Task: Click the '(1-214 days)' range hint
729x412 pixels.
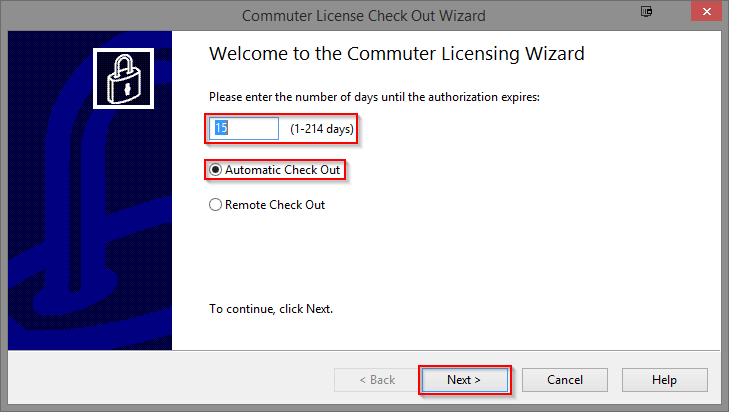Action: tap(322, 129)
